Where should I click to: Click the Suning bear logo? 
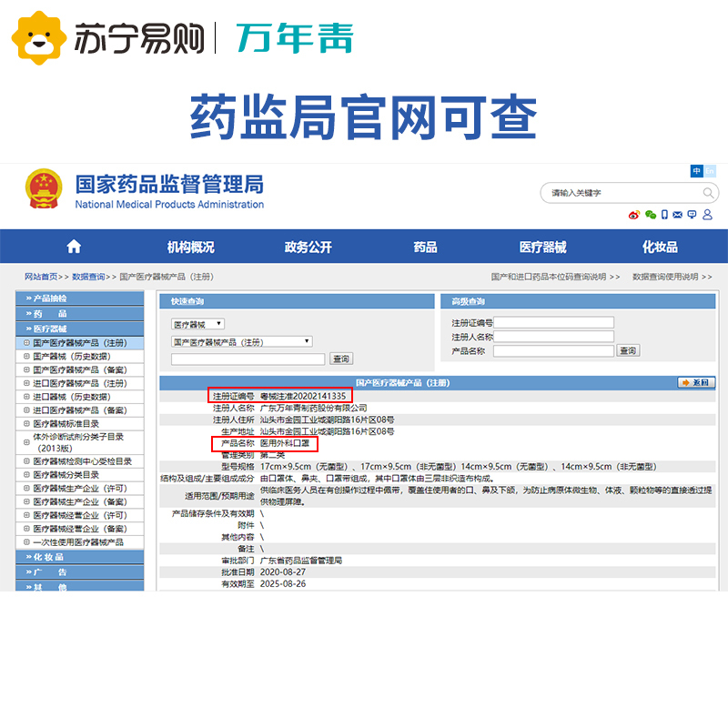[x=39, y=37]
